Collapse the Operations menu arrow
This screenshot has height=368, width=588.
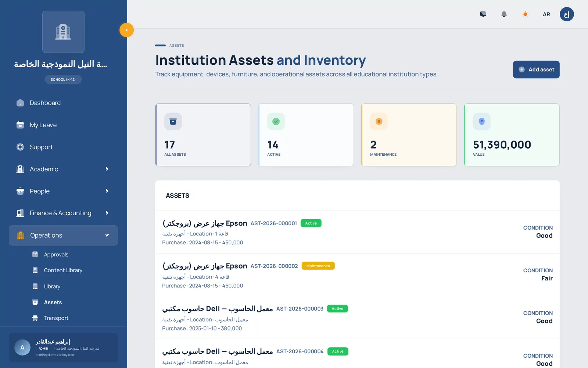107,236
